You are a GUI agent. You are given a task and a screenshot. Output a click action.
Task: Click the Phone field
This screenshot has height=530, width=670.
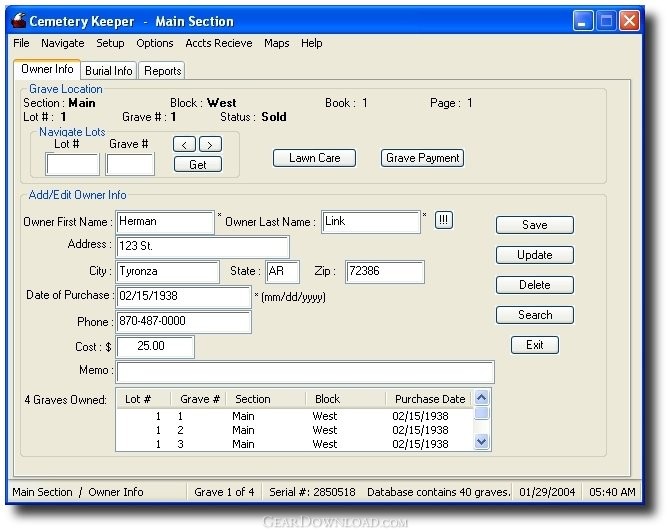click(x=184, y=322)
